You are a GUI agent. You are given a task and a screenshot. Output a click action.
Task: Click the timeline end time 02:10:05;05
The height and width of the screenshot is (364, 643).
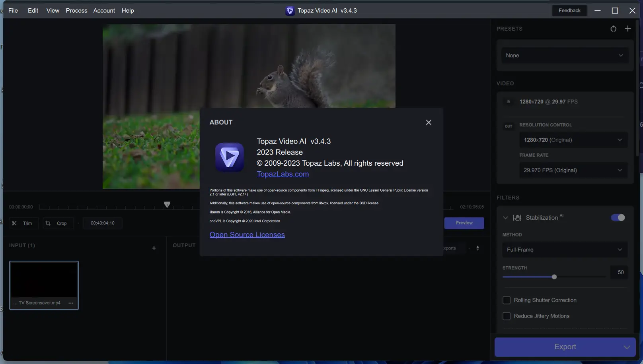coord(472,207)
